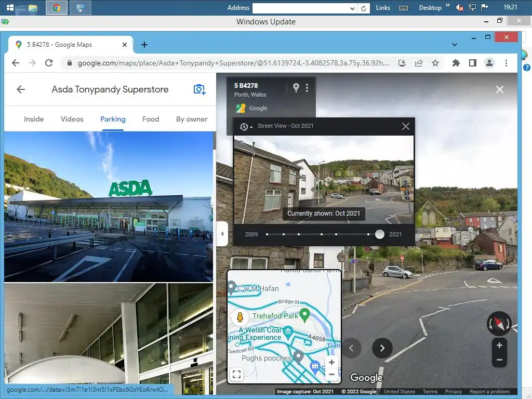Click the Privacy link in footer
This screenshot has height=399, width=532.
pyautogui.click(x=453, y=392)
